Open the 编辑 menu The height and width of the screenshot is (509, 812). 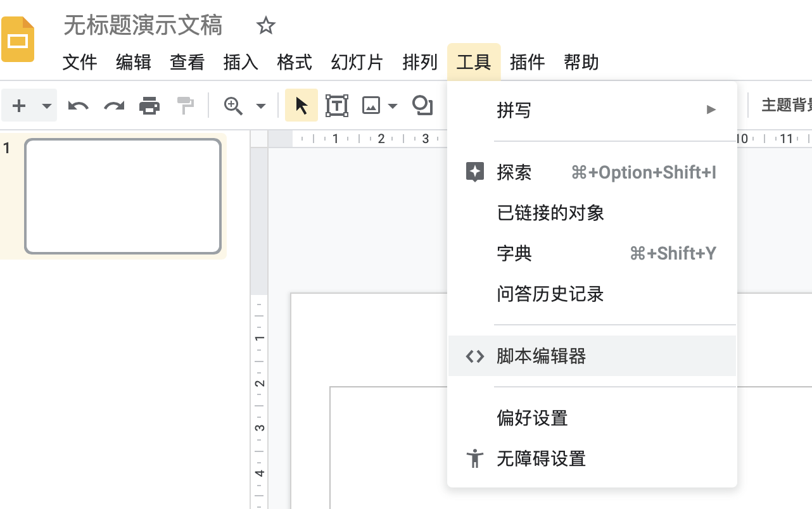[134, 62]
